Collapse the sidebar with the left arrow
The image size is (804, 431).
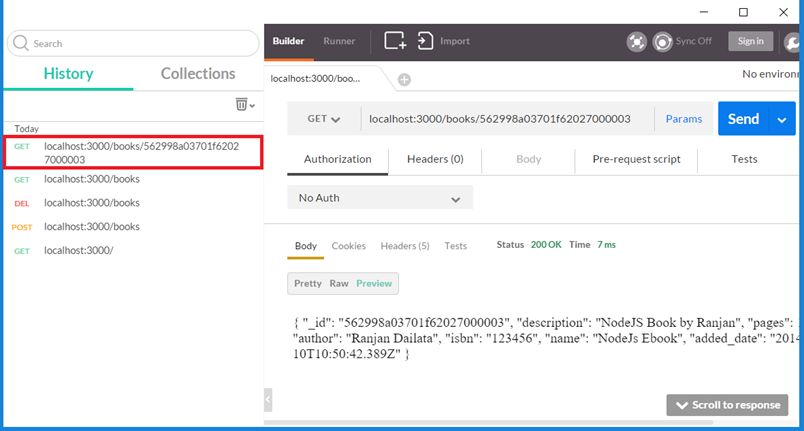(268, 399)
